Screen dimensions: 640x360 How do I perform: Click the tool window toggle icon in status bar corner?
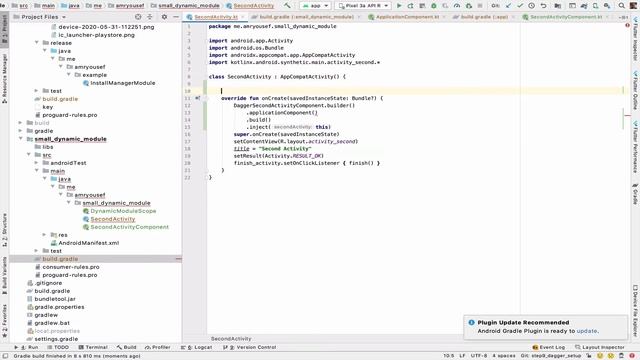click(5, 356)
